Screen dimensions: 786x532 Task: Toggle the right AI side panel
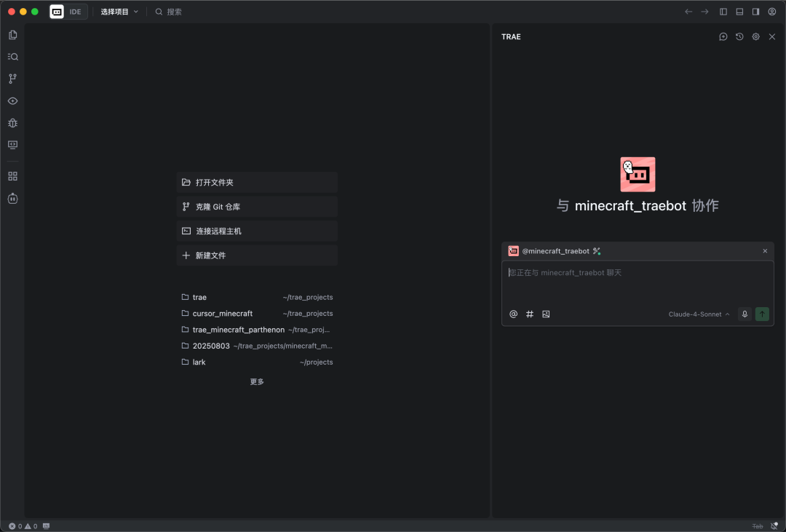point(755,12)
